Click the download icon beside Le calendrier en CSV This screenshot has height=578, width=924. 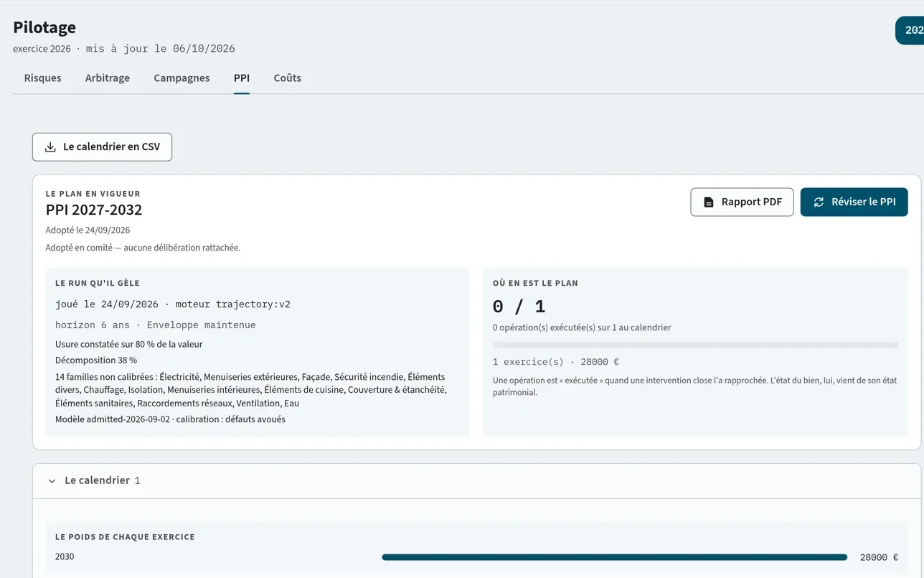(x=50, y=147)
